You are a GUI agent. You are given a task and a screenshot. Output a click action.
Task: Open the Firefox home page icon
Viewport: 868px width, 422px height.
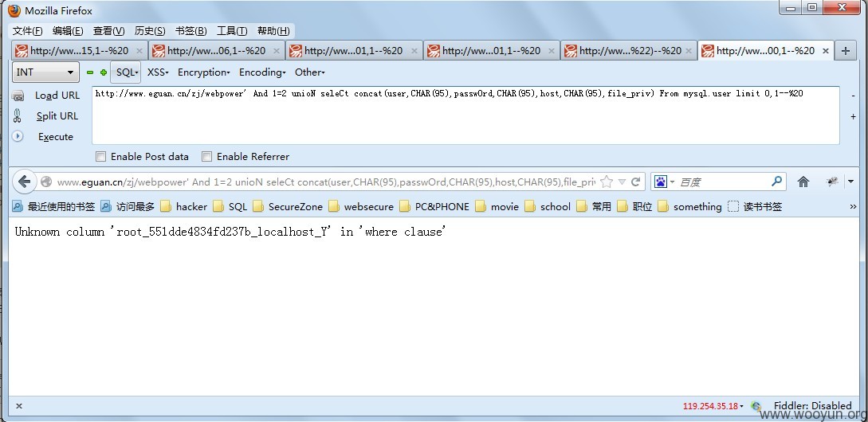pyautogui.click(x=803, y=182)
